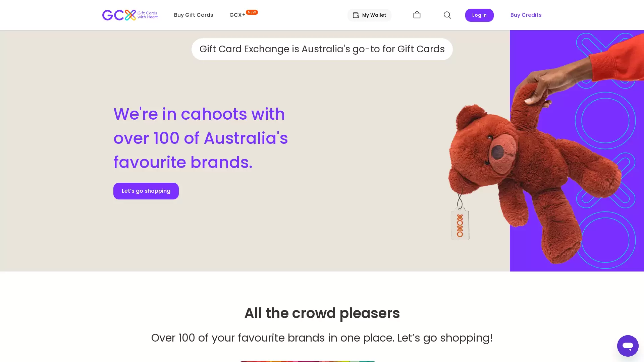The height and width of the screenshot is (362, 644).
Task: Open the GCX+ menu item
Action: tap(237, 15)
